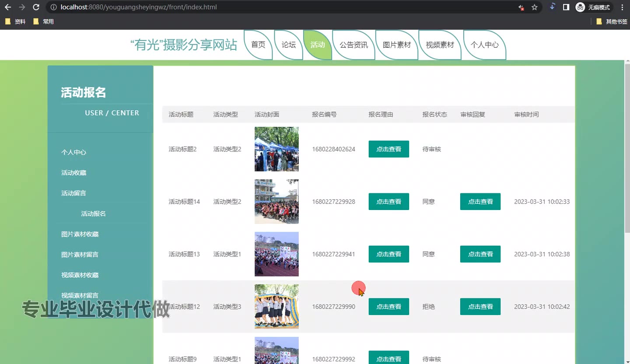Open the 首页 navigation tab
Image resolution: width=630 pixels, height=364 pixels.
click(258, 45)
